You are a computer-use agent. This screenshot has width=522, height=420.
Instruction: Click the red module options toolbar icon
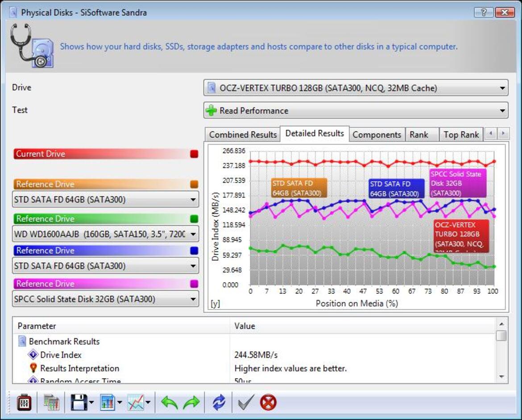pyautogui.click(x=24, y=403)
